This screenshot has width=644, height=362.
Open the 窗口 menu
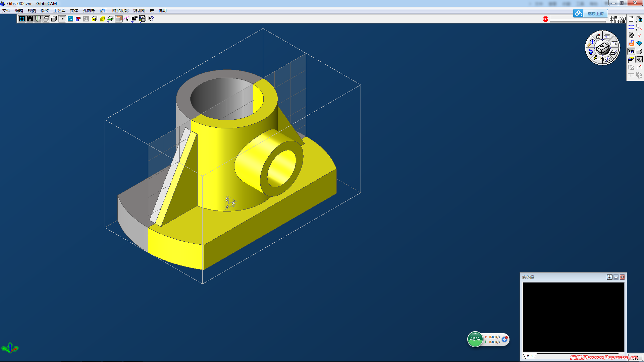coord(104,11)
